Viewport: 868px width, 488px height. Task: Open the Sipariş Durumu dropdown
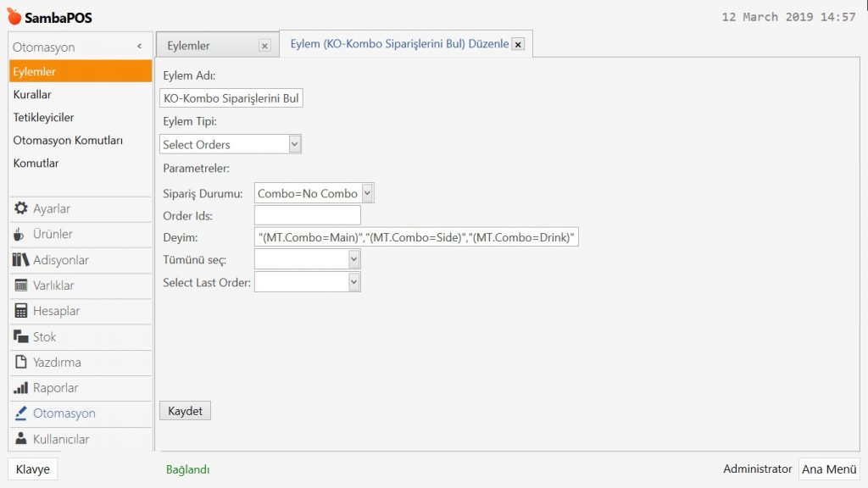(367, 193)
